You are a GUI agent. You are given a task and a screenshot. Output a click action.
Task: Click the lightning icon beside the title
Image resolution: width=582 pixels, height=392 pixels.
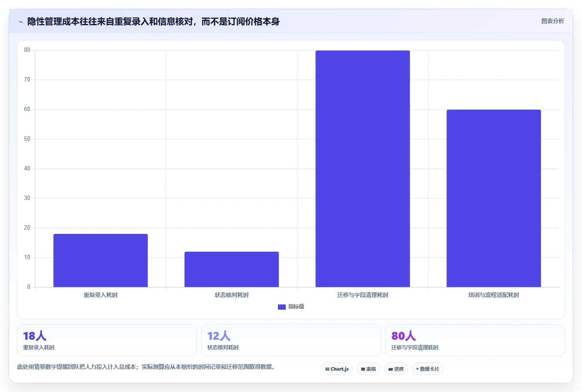[20, 22]
